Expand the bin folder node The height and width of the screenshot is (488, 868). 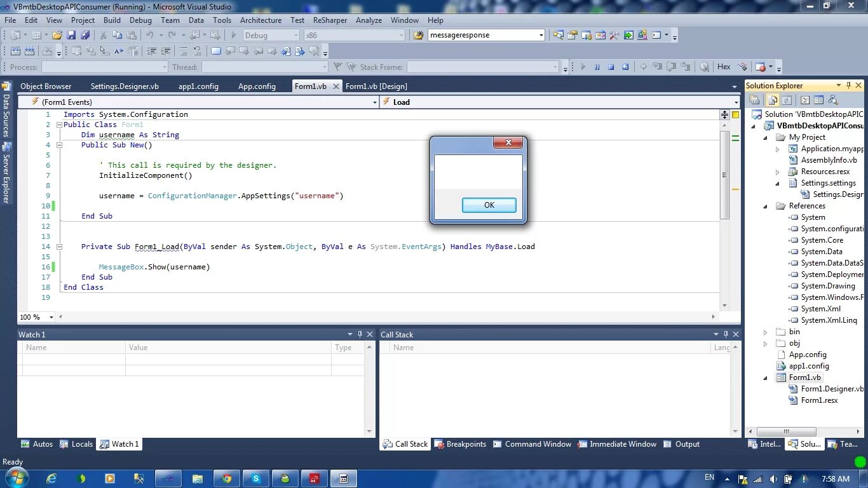(765, 332)
